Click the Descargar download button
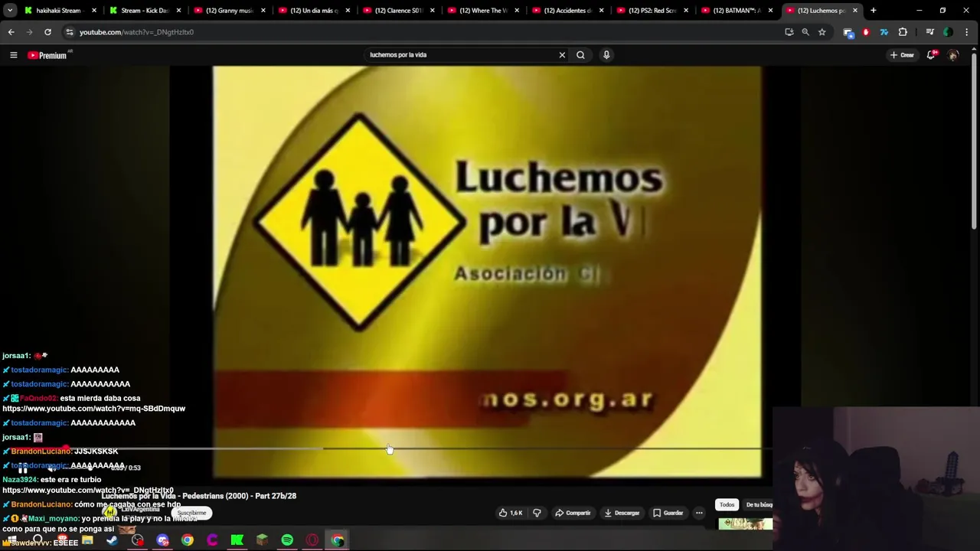Screen dimensions: 980x551 pyautogui.click(x=622, y=513)
